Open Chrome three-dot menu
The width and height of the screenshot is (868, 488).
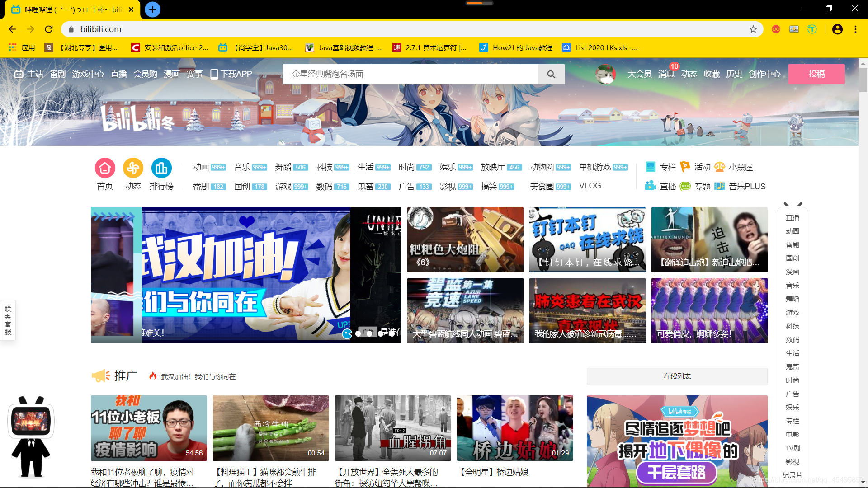coord(855,29)
